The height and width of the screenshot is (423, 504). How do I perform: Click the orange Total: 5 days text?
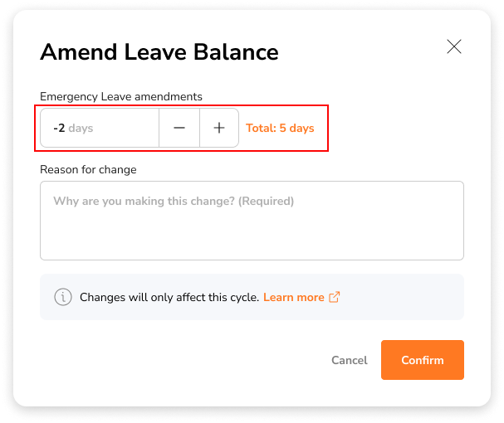tap(280, 129)
